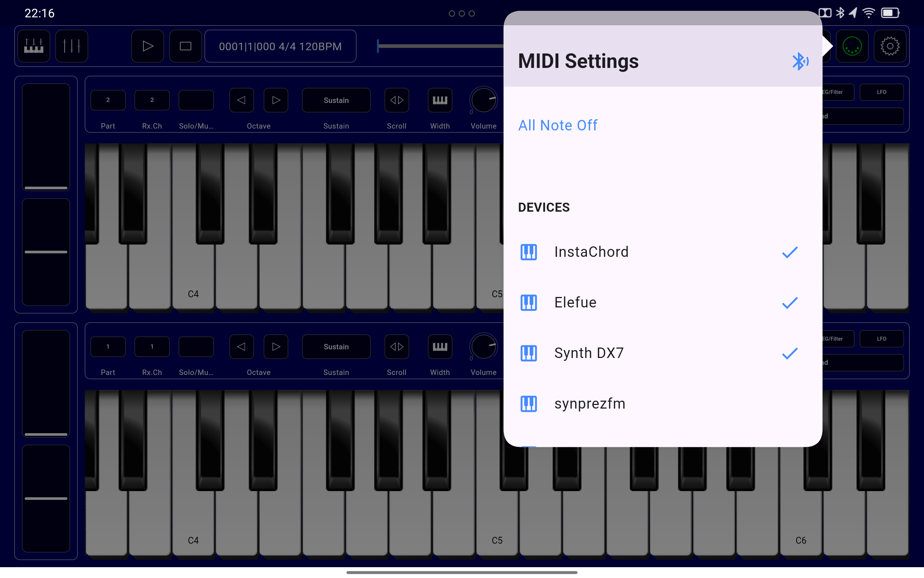This screenshot has height=578, width=924.
Task: Open LFO tab in lower keyboard panel
Action: (882, 339)
